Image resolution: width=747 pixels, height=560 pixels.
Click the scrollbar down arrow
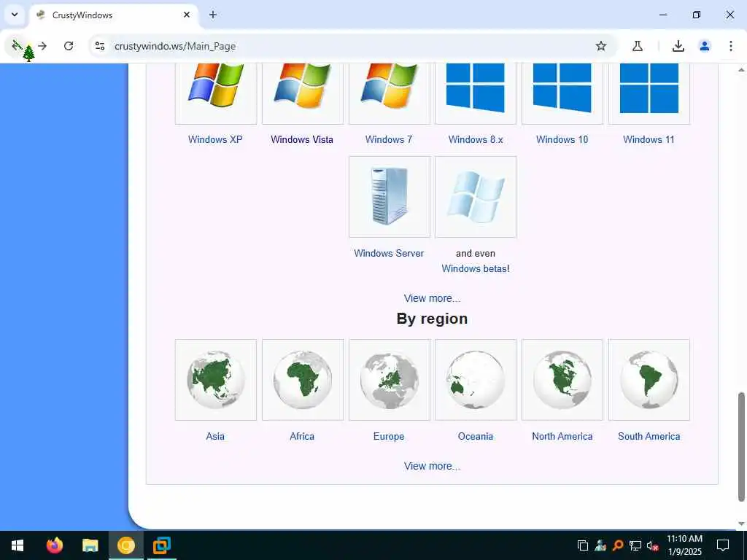point(741,524)
